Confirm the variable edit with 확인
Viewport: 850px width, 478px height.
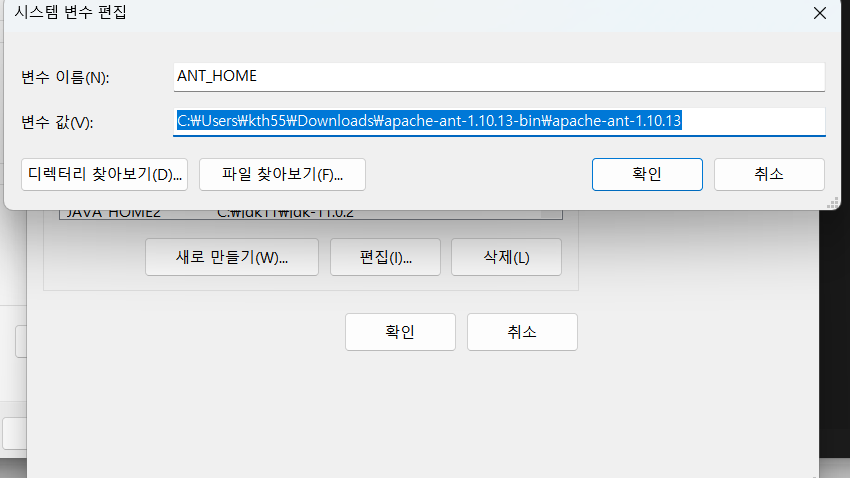click(647, 175)
